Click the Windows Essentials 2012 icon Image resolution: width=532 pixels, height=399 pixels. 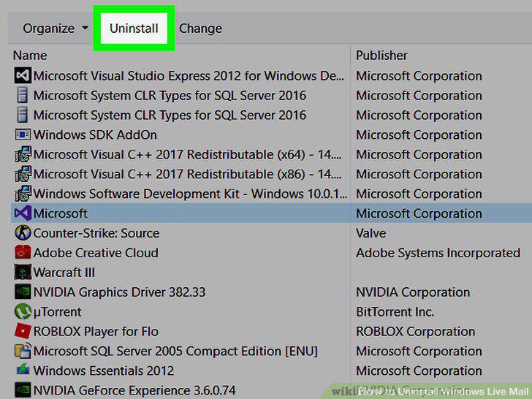(23, 370)
